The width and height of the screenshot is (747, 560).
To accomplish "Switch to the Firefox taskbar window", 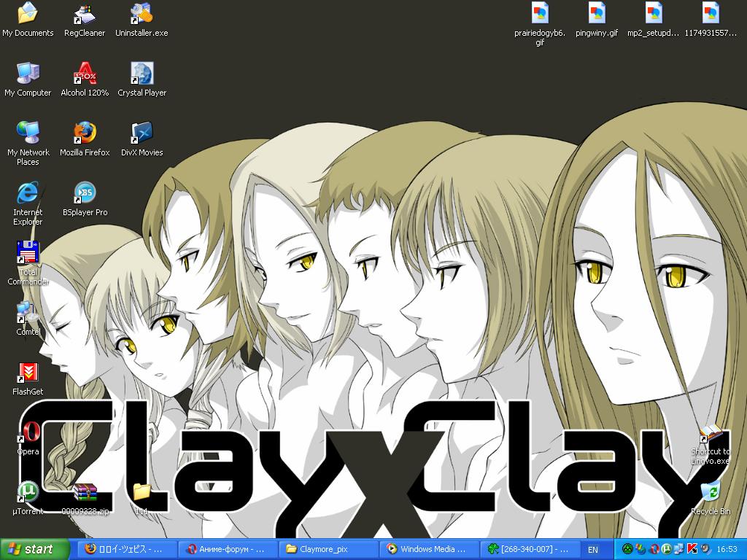I will [127, 550].
